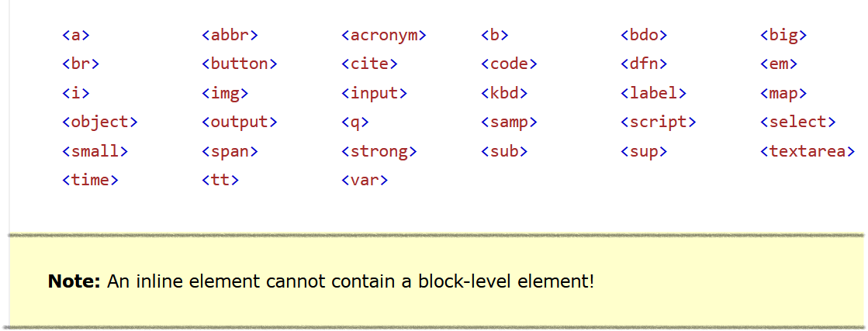
Task: Click the <code> tag link
Action: pos(509,64)
